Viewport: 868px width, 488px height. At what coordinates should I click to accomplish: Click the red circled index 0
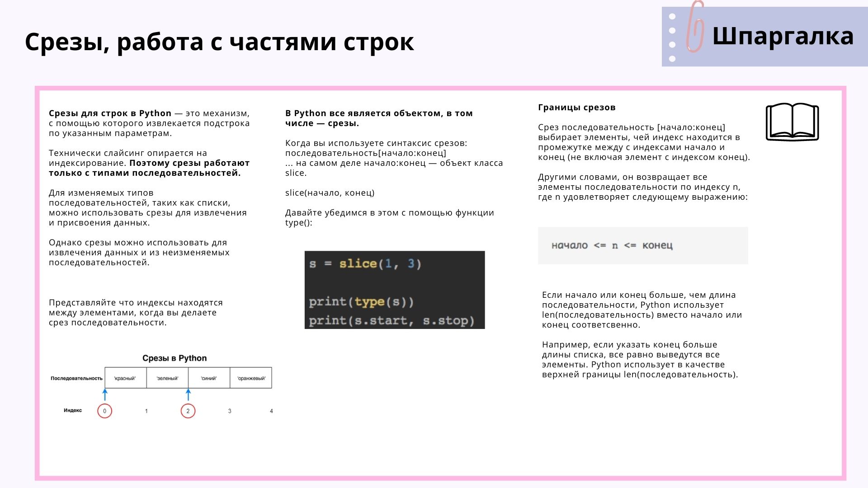pyautogui.click(x=104, y=411)
